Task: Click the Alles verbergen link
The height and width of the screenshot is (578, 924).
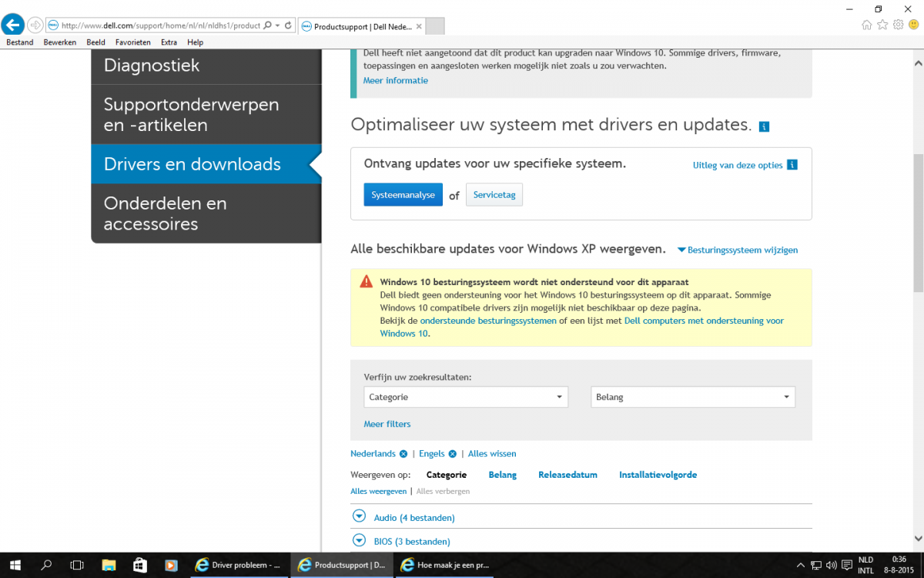Action: tap(443, 491)
